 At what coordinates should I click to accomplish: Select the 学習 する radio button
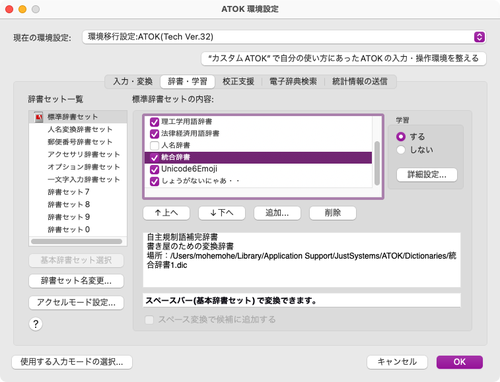point(401,137)
